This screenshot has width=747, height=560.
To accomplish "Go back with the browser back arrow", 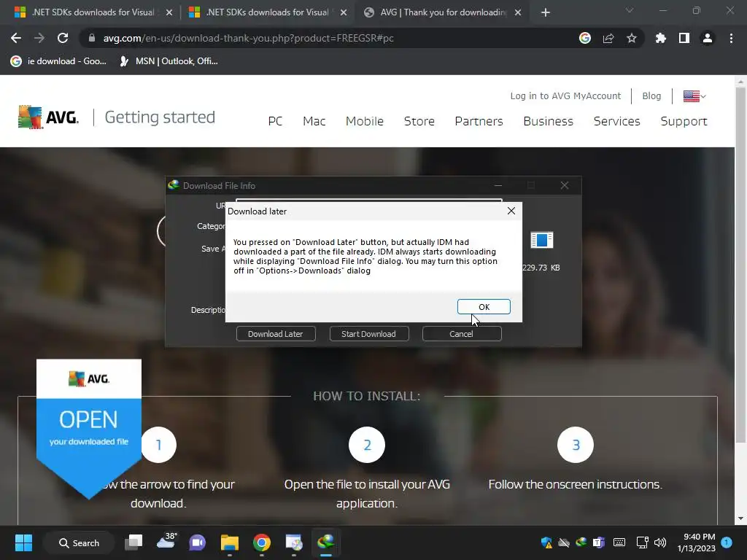I will coord(16,38).
